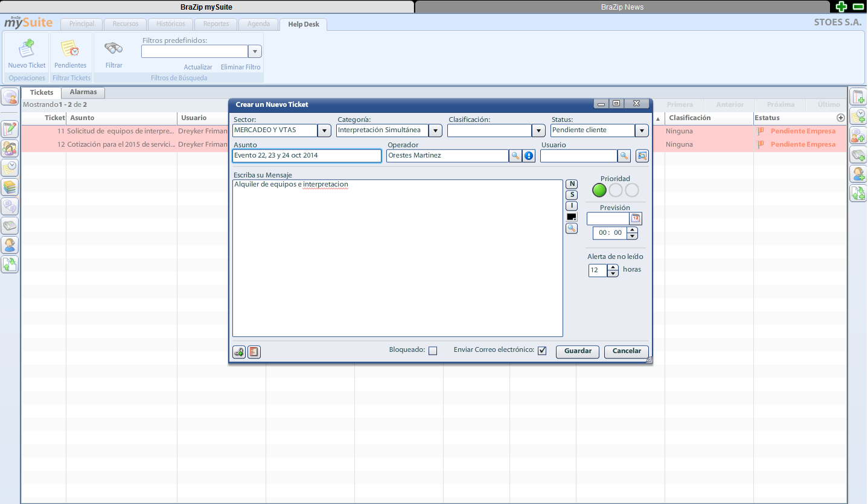Open the Clasificación dropdown
Image resolution: width=868 pixels, height=504 pixels.
click(x=538, y=130)
